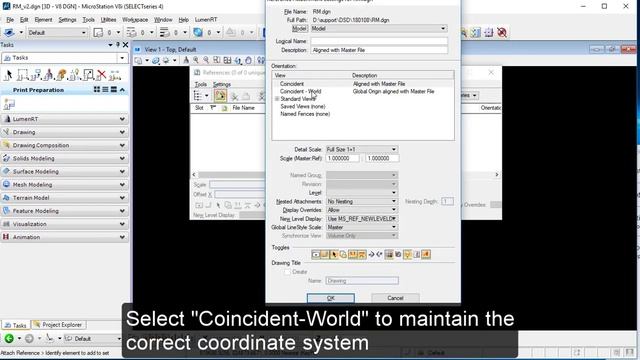Open the Global LineStyle Scale dropdown
Viewport: 640px width, 360px height.
point(394,227)
